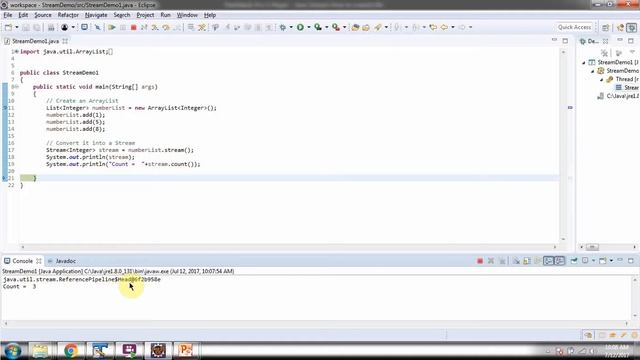The width and height of the screenshot is (640, 360).
Task: Open the Edit menu
Action: click(23, 15)
